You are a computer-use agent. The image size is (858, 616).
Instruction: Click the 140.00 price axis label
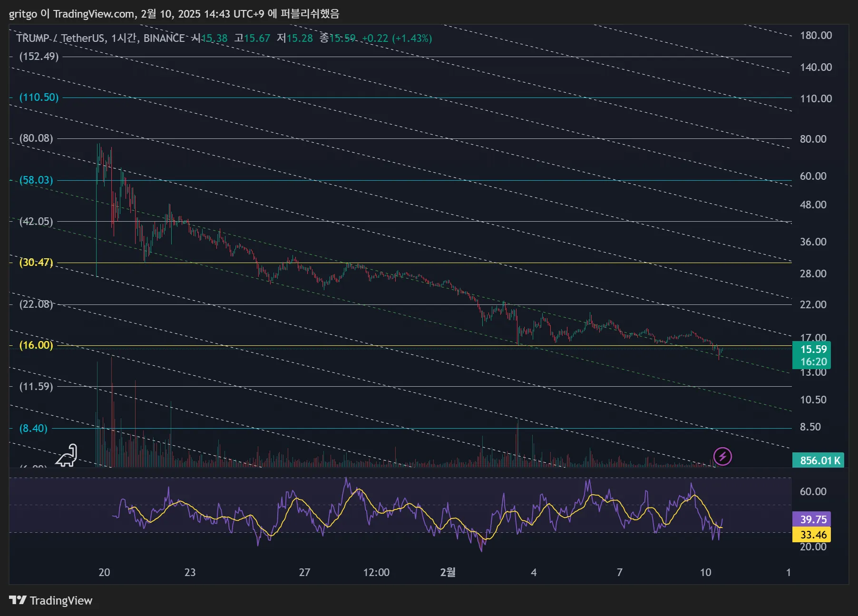pos(816,67)
